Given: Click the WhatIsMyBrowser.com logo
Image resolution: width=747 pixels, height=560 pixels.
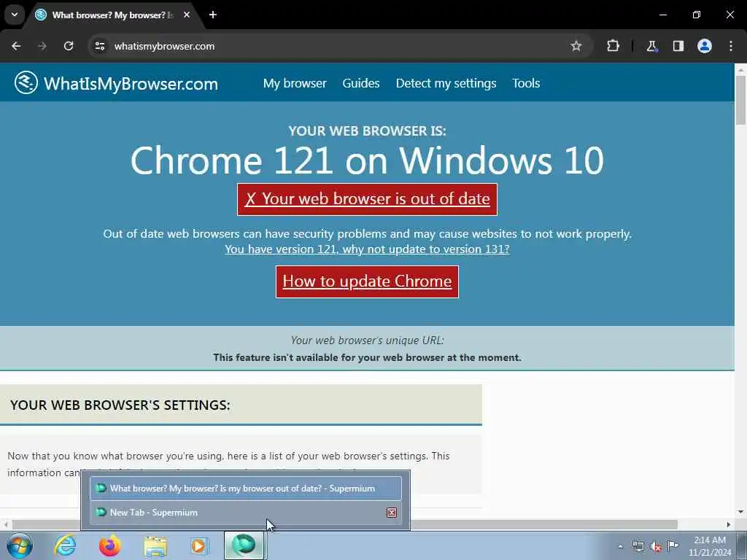Looking at the screenshot, I should point(116,83).
